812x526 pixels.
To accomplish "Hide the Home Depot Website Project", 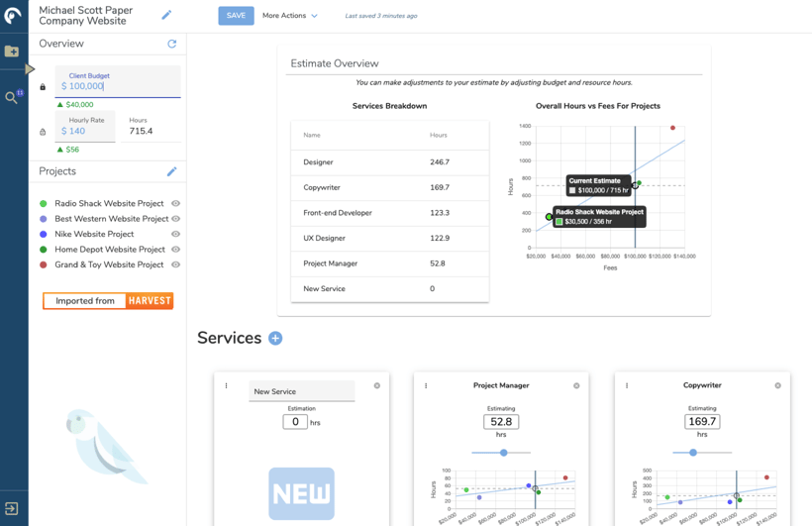I will point(175,250).
